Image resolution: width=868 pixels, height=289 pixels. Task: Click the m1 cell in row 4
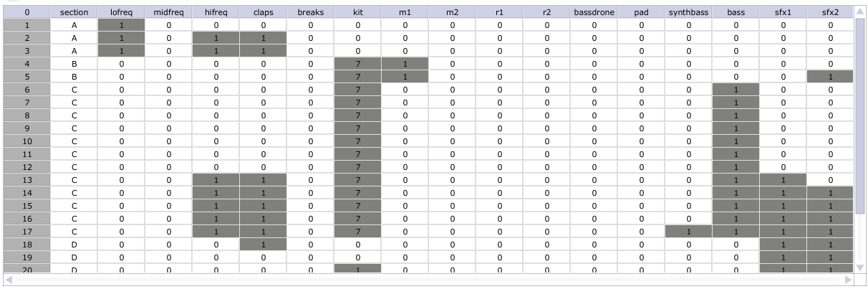pyautogui.click(x=405, y=63)
